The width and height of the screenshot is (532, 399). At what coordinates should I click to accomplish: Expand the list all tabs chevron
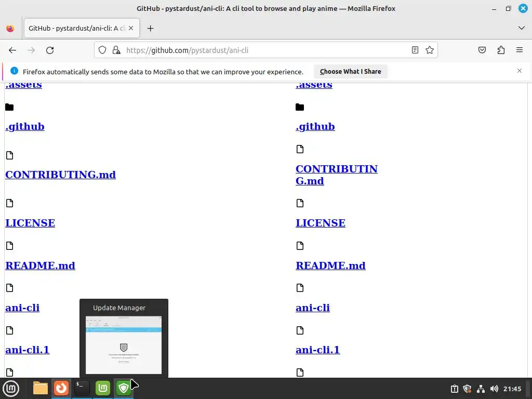522,28
